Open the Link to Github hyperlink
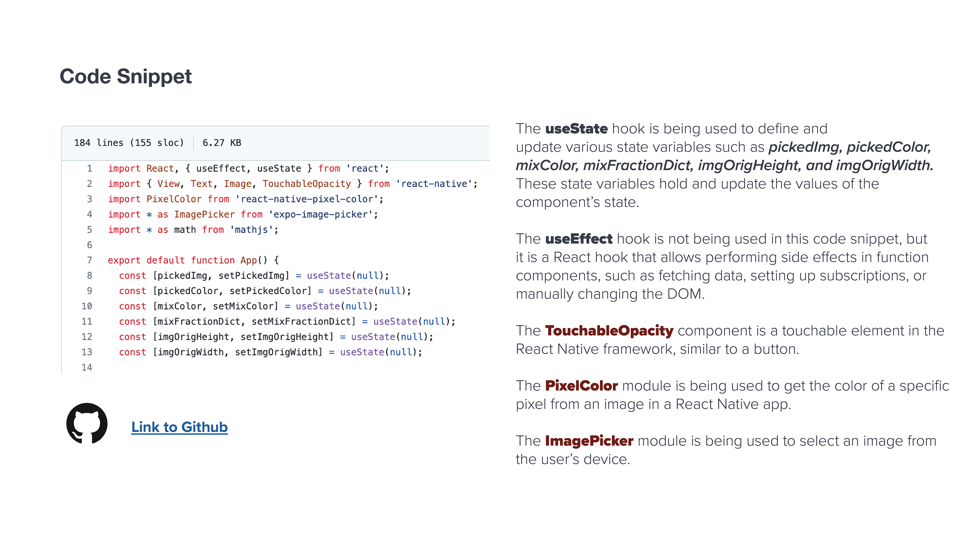Viewport: 980px width, 551px height. 180,427
